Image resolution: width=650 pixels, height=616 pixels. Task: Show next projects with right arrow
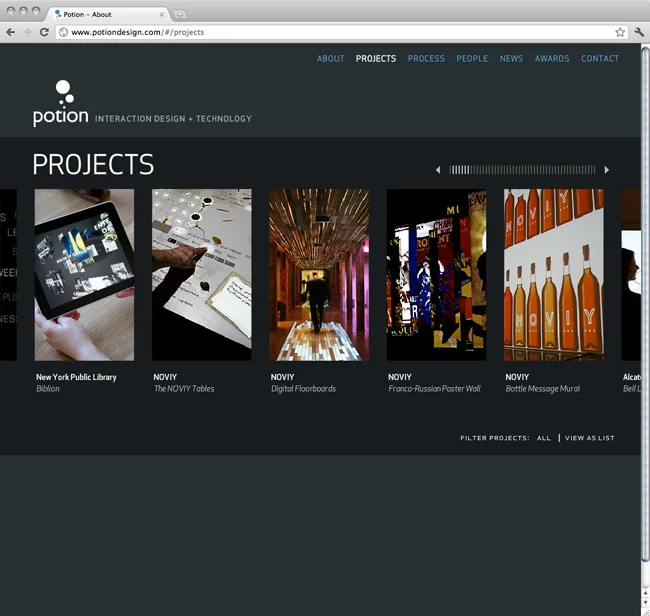[x=607, y=170]
